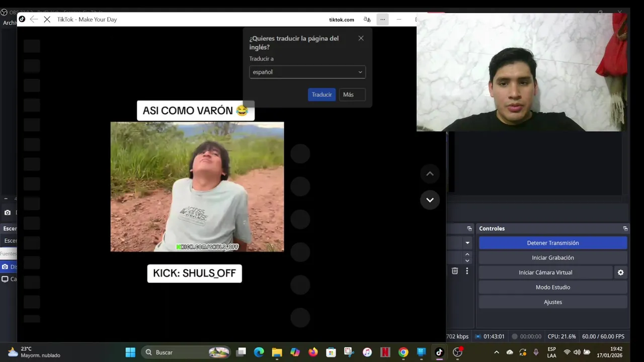The image size is (644, 362).
Task: Undock the Controles panel
Action: pyautogui.click(x=625, y=228)
